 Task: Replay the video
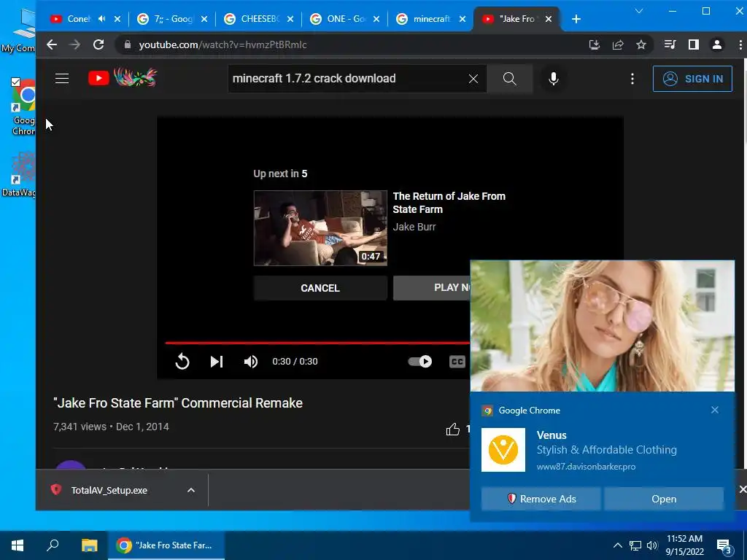click(x=182, y=362)
